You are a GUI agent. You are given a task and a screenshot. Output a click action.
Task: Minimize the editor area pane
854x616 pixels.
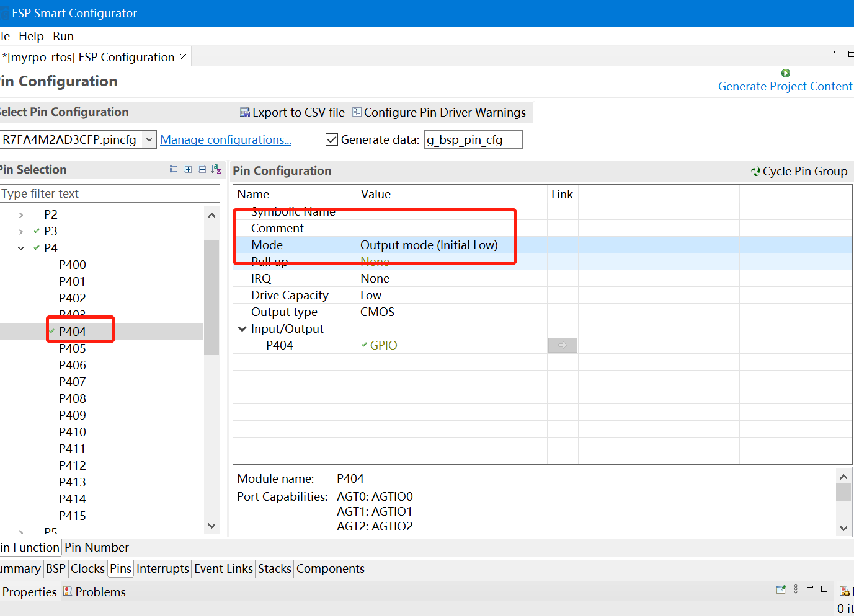(x=837, y=53)
